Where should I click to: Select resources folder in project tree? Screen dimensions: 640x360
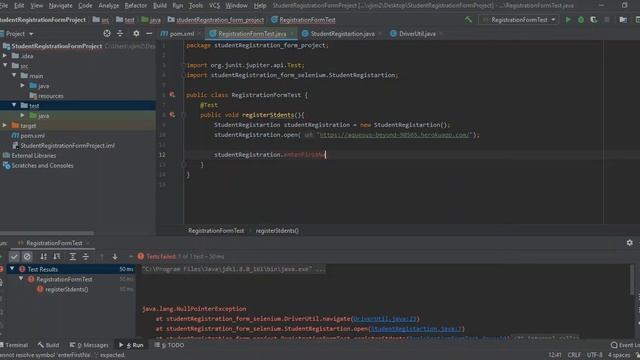point(51,96)
